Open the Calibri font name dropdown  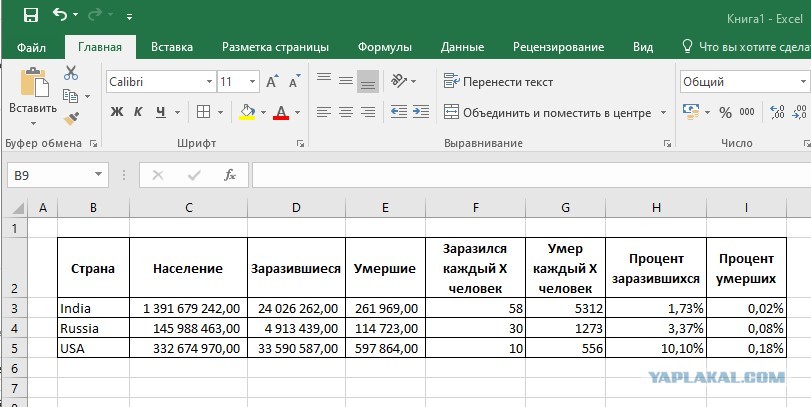[209, 82]
